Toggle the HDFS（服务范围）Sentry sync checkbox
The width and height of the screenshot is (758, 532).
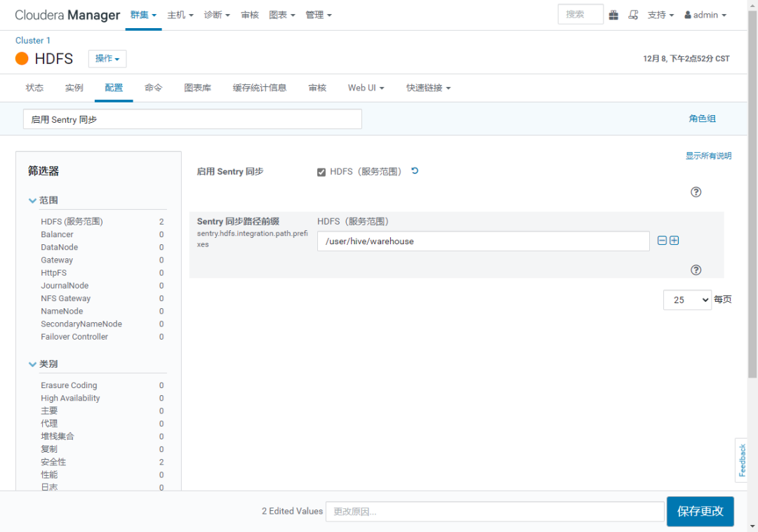(x=321, y=172)
